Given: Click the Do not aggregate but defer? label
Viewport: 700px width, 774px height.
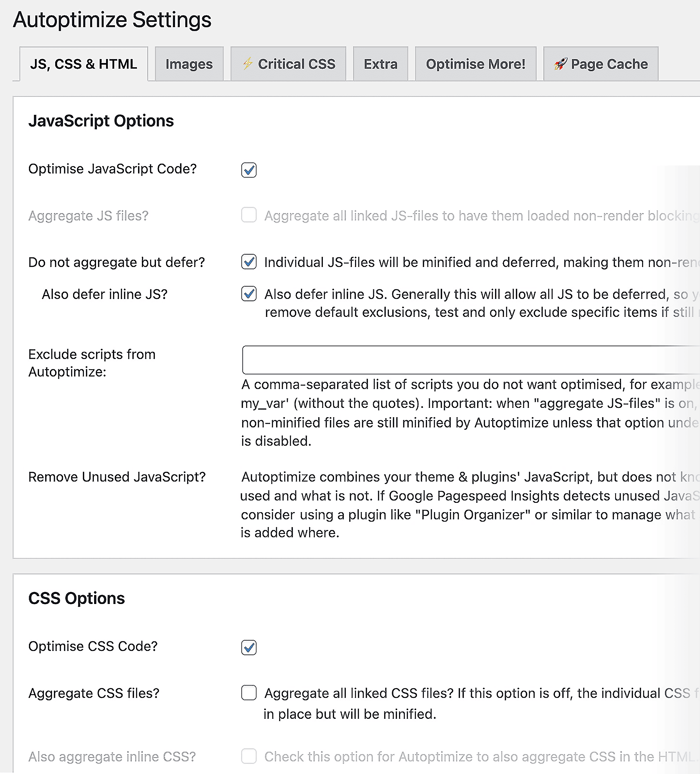Looking at the screenshot, I should click(117, 262).
